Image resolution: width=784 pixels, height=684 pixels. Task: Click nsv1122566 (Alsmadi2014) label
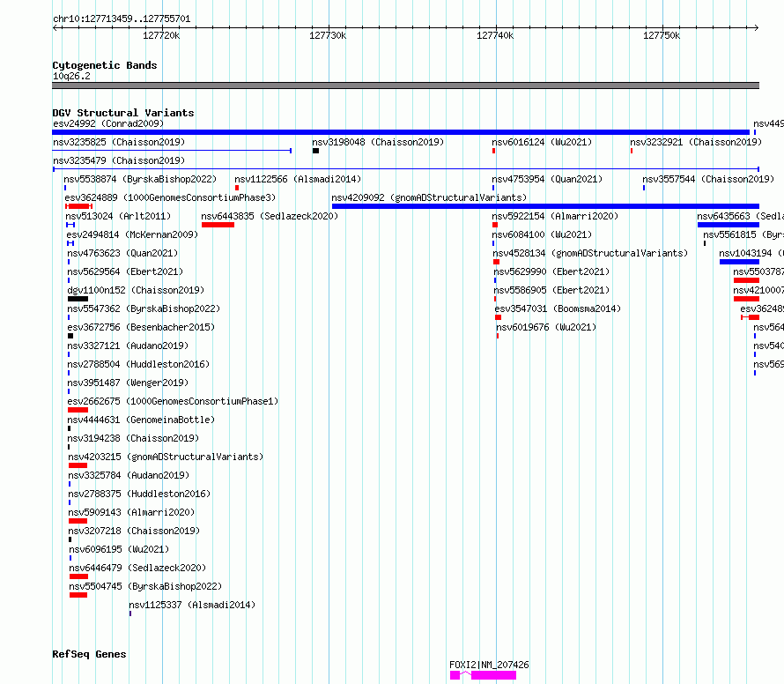pos(298,179)
